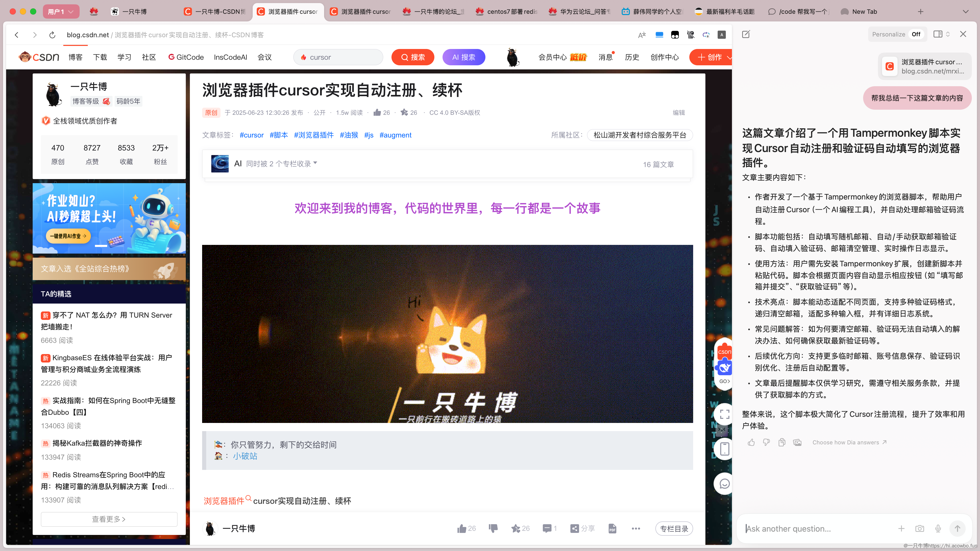Open the compose new chat icon in side panel
Image resolution: width=980 pixels, height=551 pixels.
coord(746,34)
